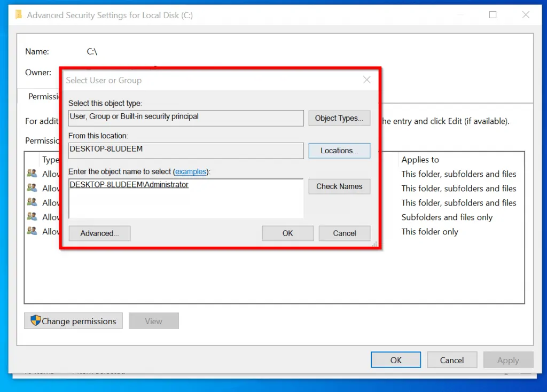Cancel the Advanced Security Settings window
This screenshot has height=392, width=547.
[452, 360]
